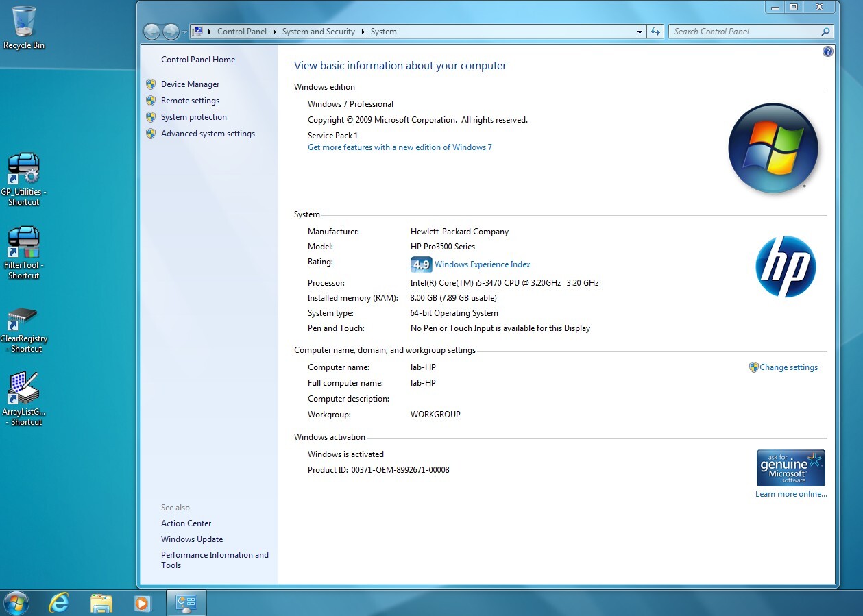Click the computer icon in address bar
863x616 pixels.
point(198,31)
